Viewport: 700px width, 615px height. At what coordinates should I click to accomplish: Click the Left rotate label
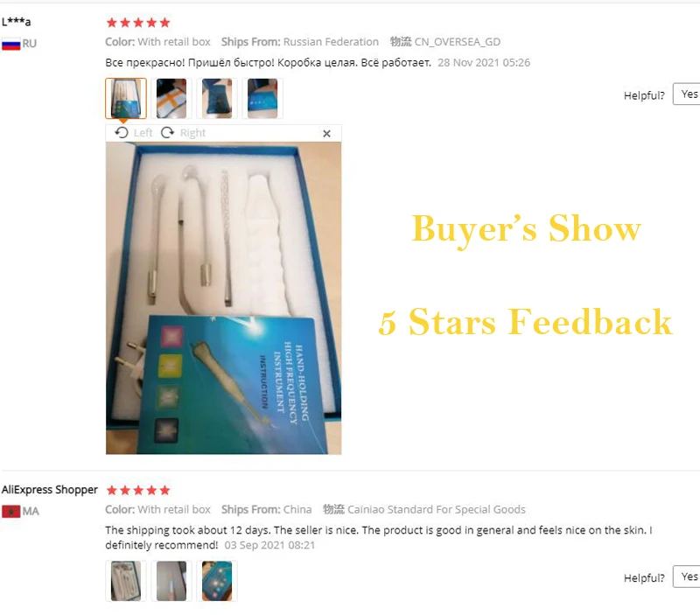[143, 133]
